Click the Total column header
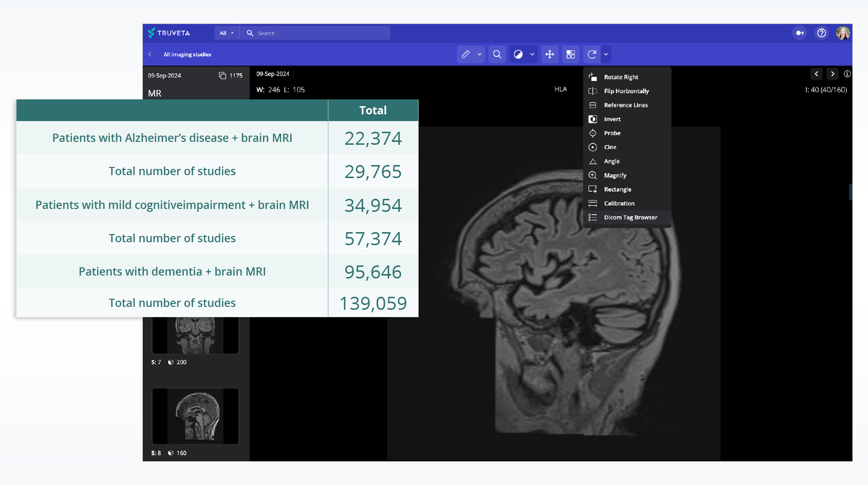The image size is (868, 485). [373, 111]
